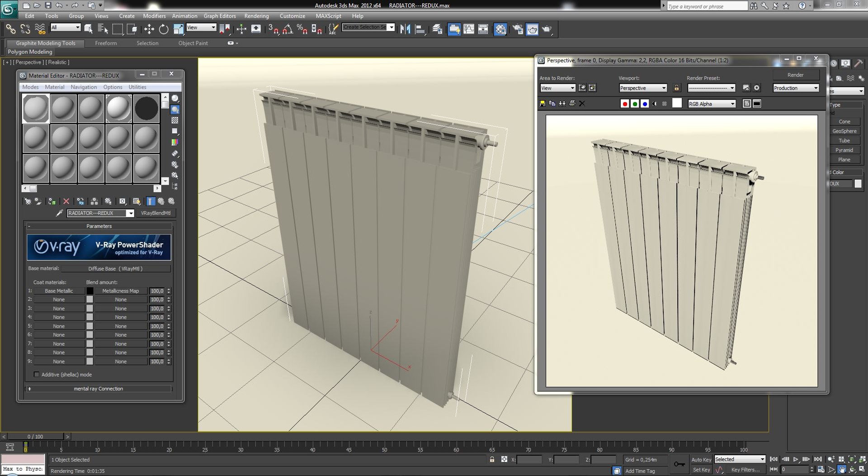This screenshot has height=476, width=868.
Task: Click Clone Rendered Frame Window icon
Action: [562, 104]
